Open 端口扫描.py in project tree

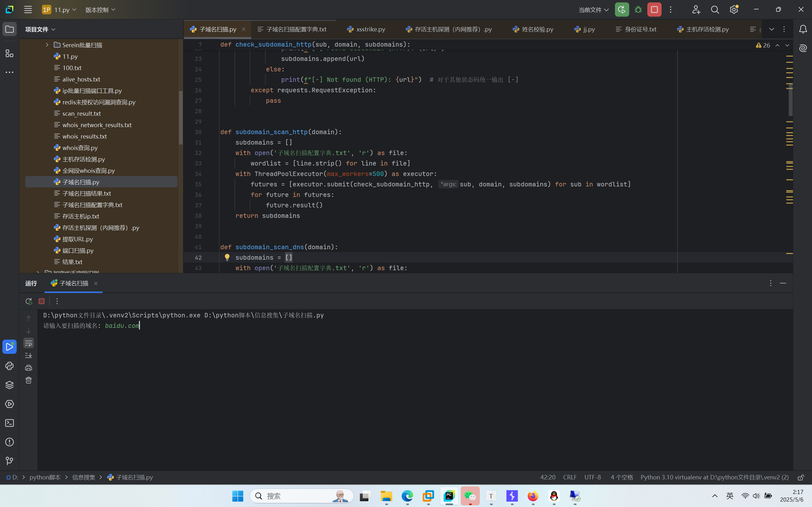click(x=78, y=250)
